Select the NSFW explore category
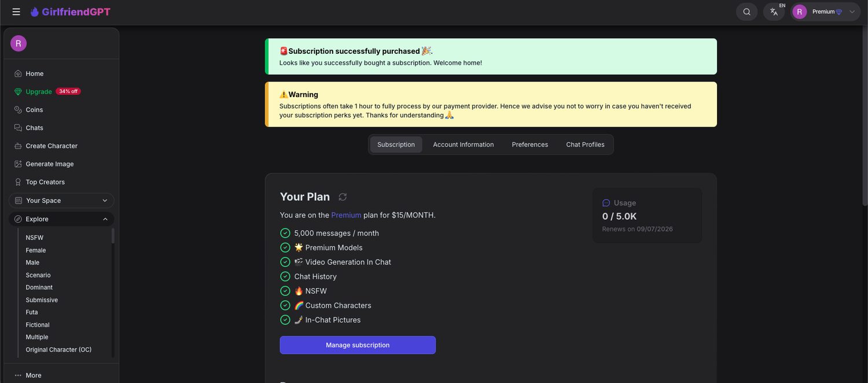 coord(35,238)
